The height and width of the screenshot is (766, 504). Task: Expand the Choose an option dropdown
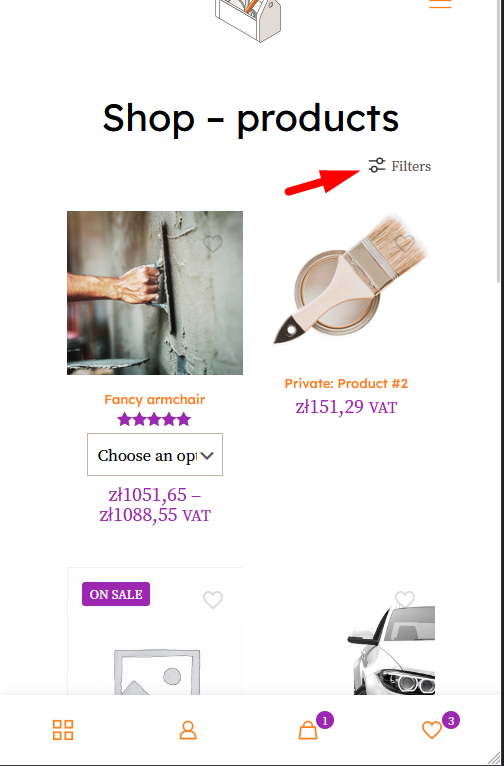click(x=155, y=454)
